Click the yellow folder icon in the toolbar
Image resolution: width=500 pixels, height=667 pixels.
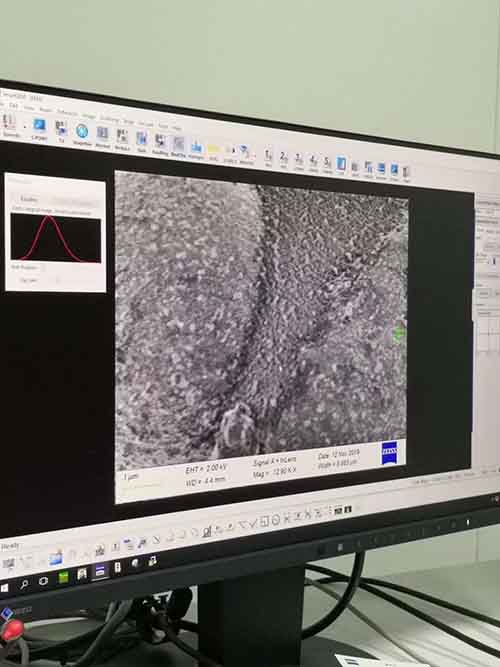213,150
